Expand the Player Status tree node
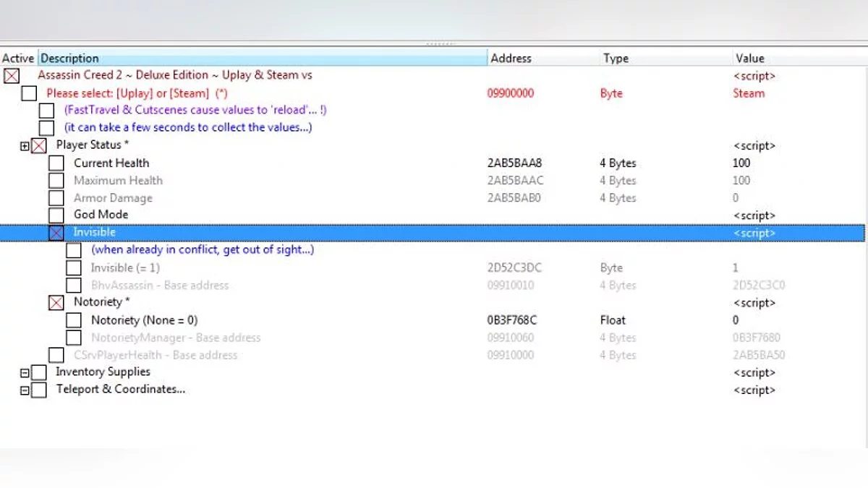Screen dimensions: 868x488 point(25,146)
